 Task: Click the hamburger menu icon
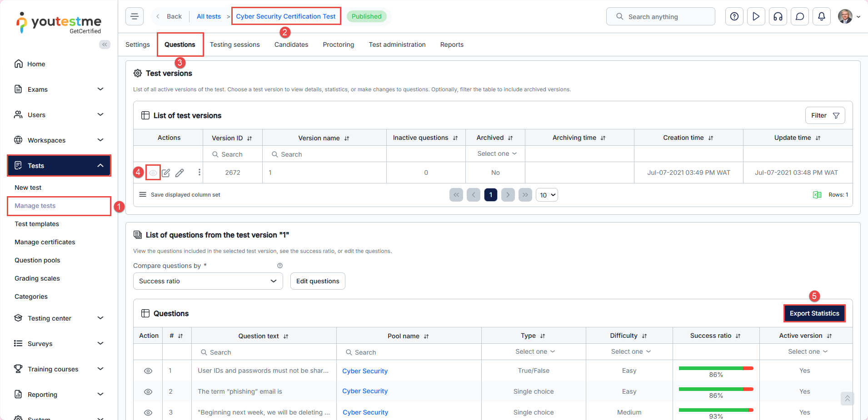click(x=135, y=17)
